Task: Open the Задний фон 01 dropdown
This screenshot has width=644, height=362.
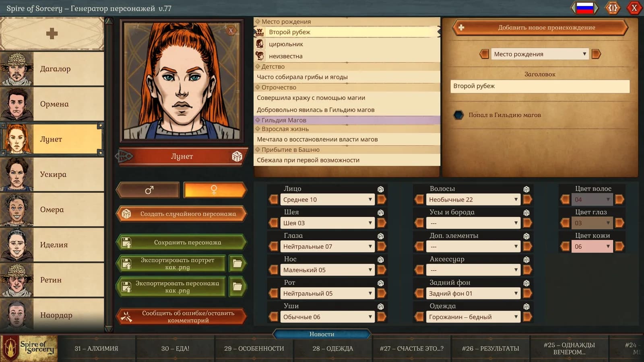Action: tap(473, 294)
